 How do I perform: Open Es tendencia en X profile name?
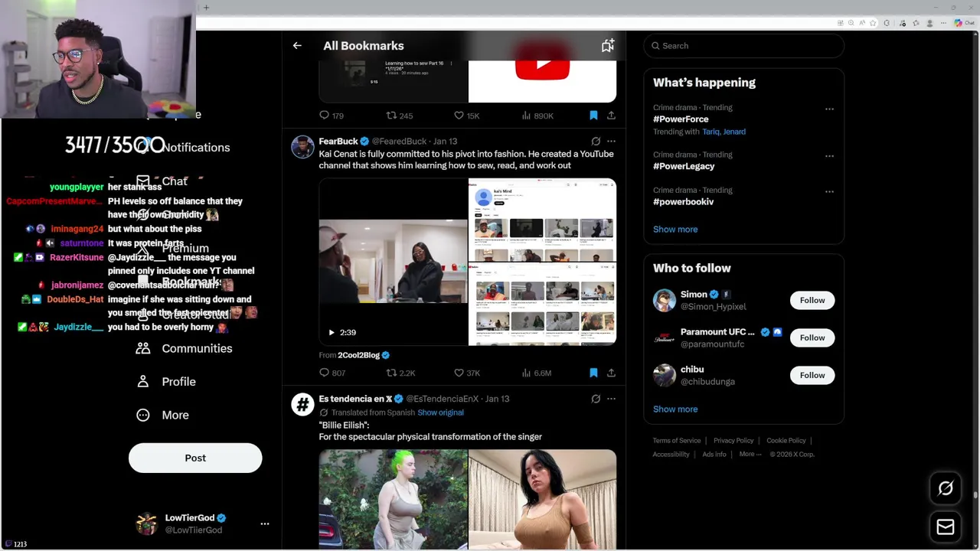click(355, 399)
